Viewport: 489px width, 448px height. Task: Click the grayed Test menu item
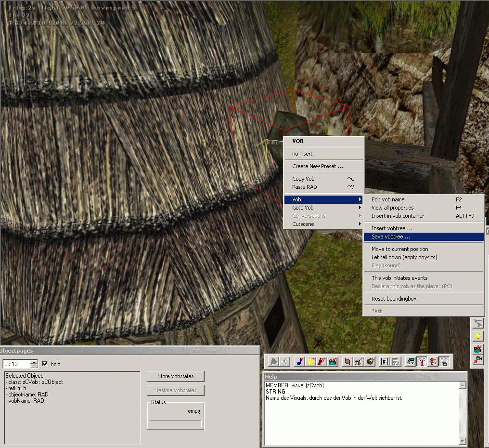(424, 311)
